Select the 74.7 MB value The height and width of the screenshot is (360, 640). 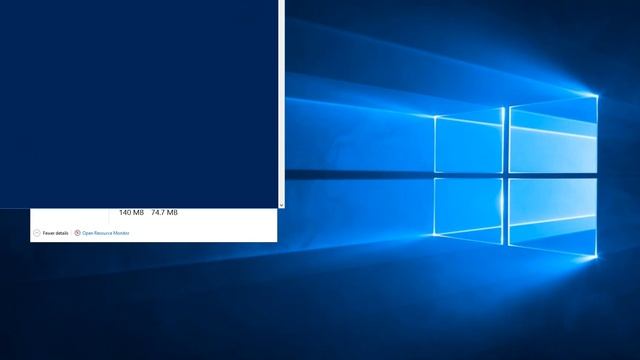(x=164, y=213)
